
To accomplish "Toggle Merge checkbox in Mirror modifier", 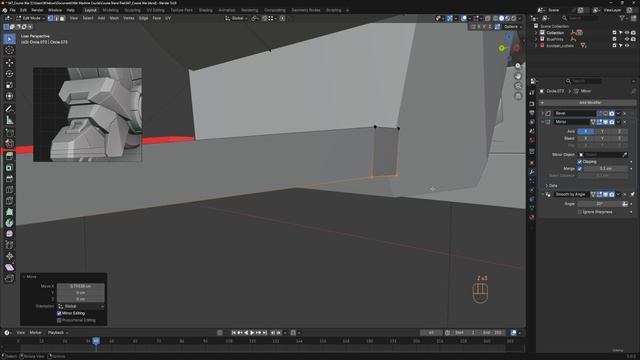I will [x=580, y=169].
